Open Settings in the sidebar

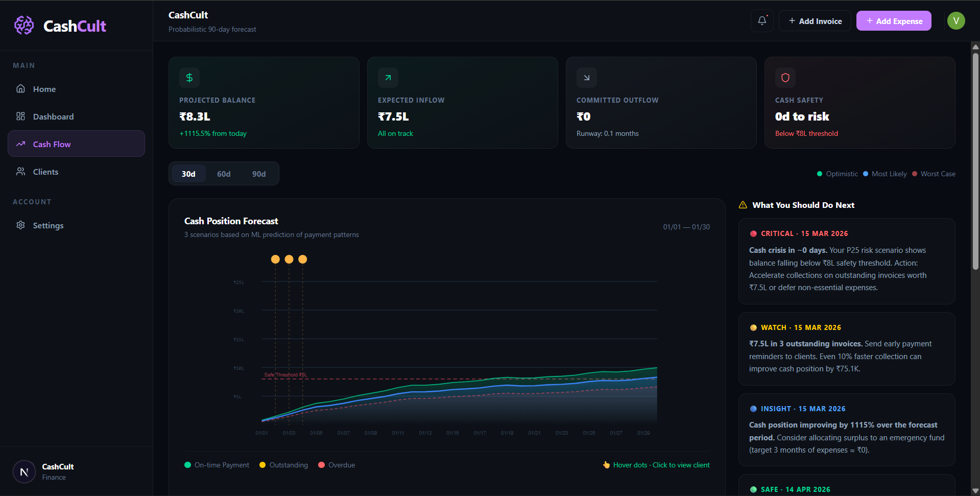[76, 225]
